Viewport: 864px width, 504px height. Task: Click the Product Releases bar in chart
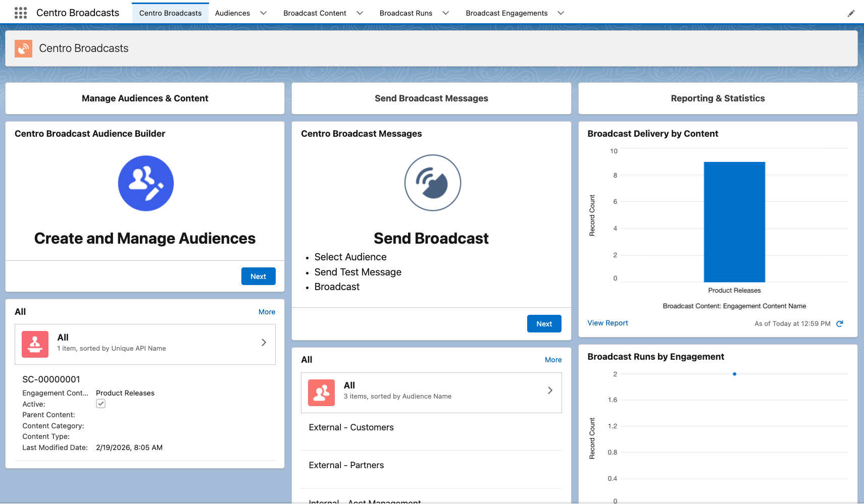[x=734, y=222]
